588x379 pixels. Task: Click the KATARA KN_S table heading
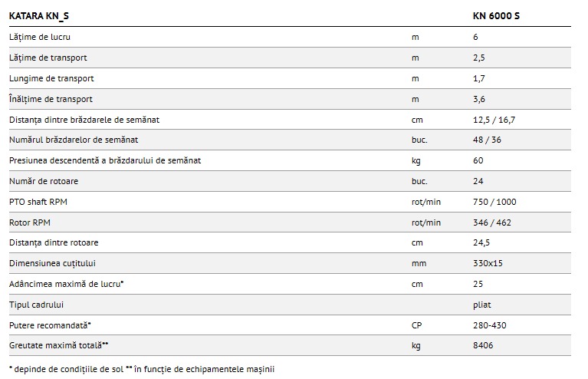coord(36,16)
